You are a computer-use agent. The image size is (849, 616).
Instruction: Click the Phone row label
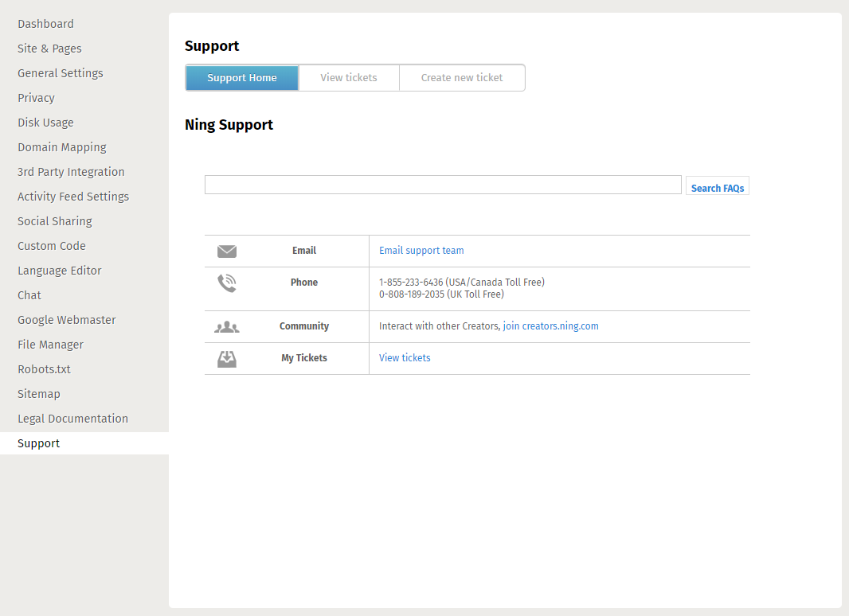click(304, 283)
